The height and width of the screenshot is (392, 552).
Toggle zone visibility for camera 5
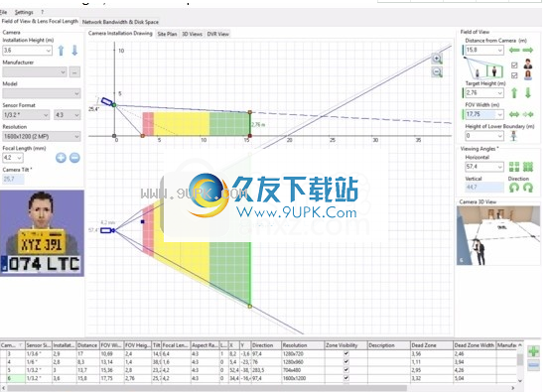346,370
